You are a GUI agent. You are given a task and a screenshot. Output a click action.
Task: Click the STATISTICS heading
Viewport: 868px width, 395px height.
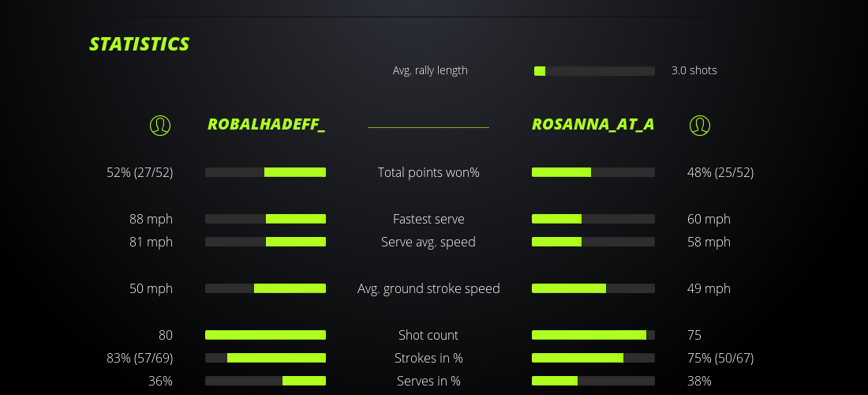[x=140, y=44]
